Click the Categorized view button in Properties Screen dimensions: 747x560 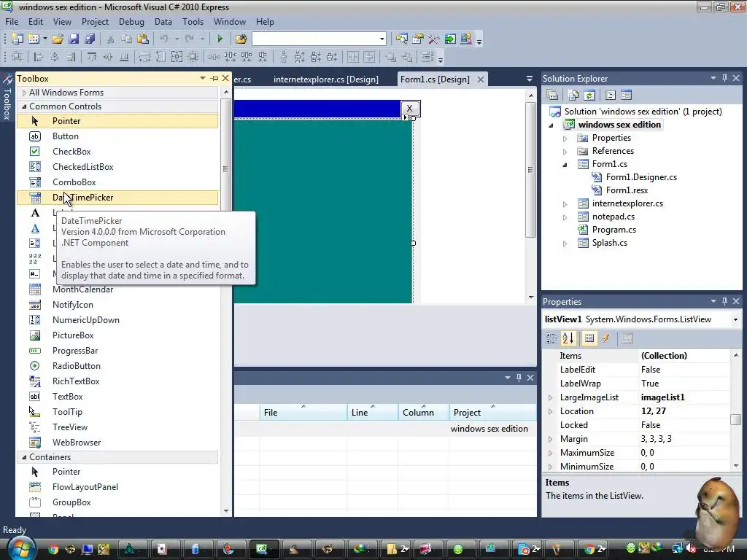551,338
